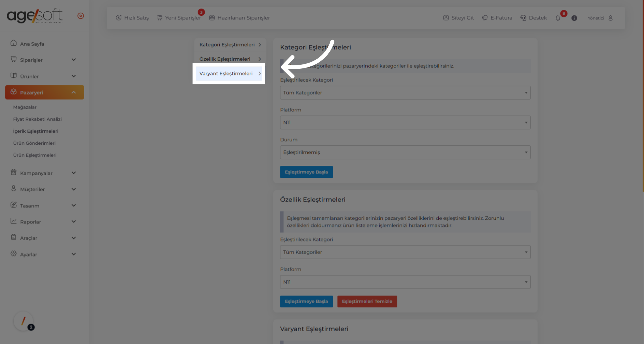Open the Yönetici user profile icon

point(610,18)
